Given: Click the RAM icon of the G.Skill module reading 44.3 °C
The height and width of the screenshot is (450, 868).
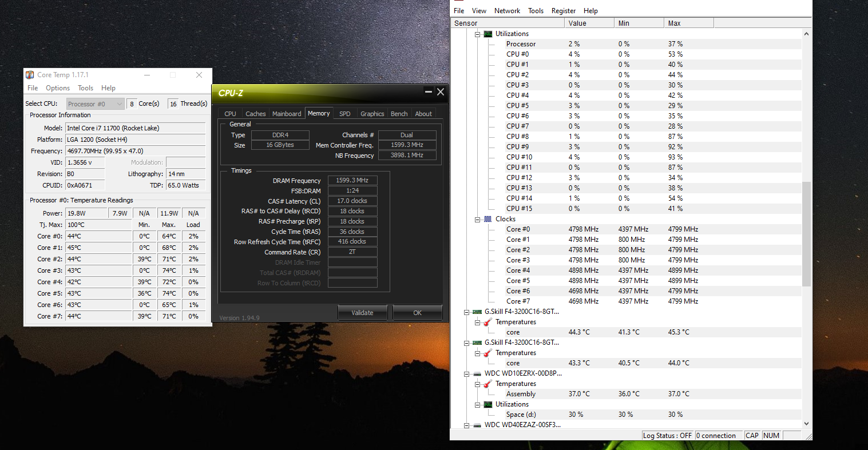Looking at the screenshot, I should click(477, 312).
